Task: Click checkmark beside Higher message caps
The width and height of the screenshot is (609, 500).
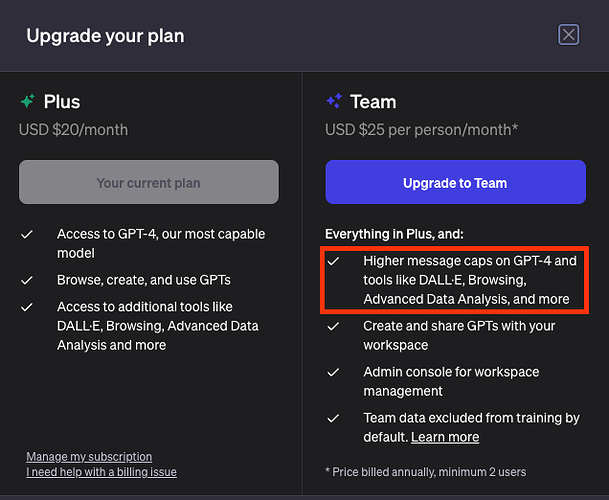Action: pyautogui.click(x=334, y=261)
